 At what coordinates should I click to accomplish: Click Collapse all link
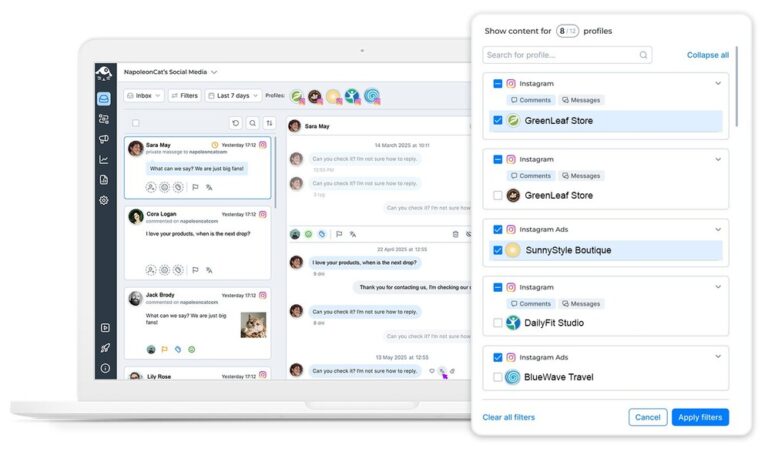tap(708, 55)
